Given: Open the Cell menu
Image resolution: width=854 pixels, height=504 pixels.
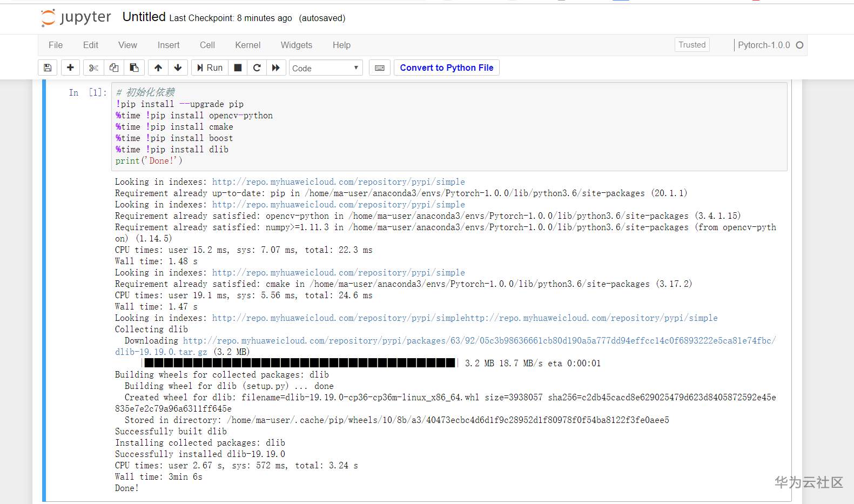Looking at the screenshot, I should [207, 45].
